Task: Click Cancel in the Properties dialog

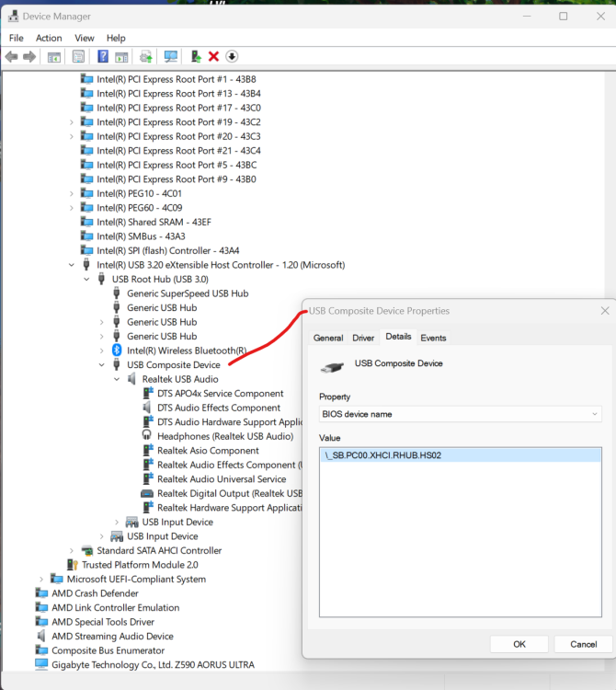Action: click(584, 644)
